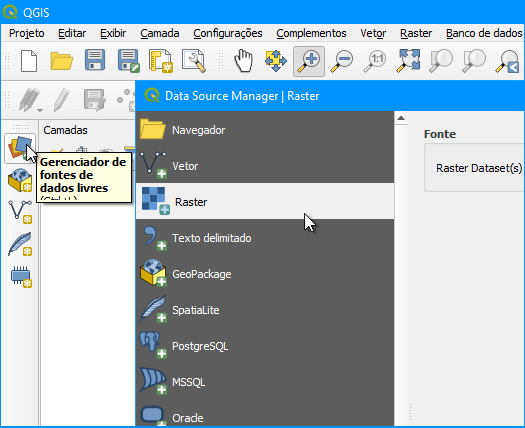Zoom to native resolution 1:1 icon
The width and height of the screenshot is (525, 428).
click(374, 61)
